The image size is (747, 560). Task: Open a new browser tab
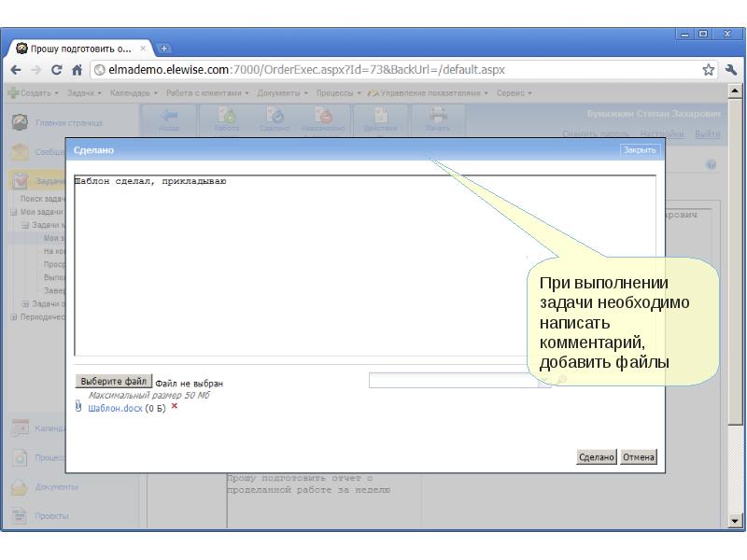[165, 49]
